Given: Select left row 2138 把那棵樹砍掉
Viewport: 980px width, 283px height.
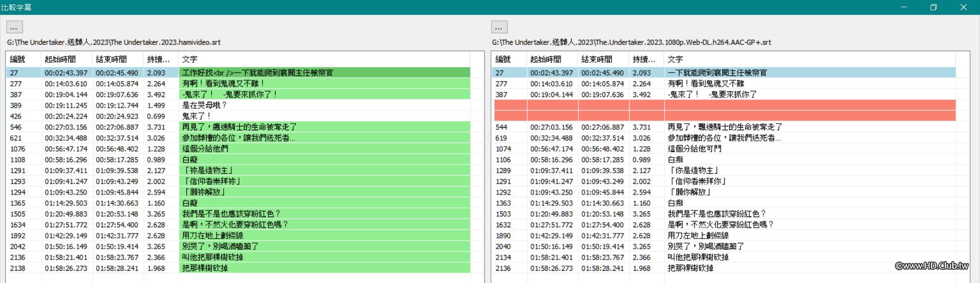Looking at the screenshot, I should tap(205, 268).
